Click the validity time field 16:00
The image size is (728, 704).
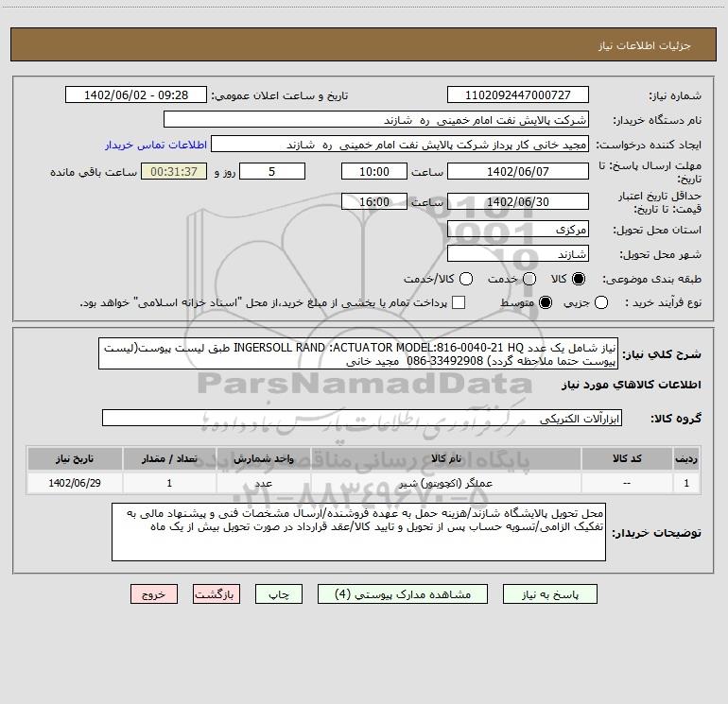tap(374, 202)
